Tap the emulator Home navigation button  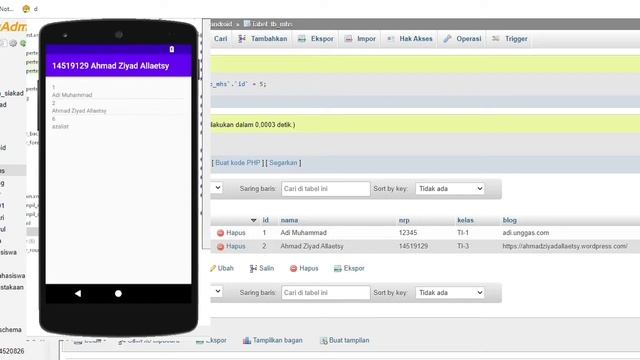tap(118, 293)
